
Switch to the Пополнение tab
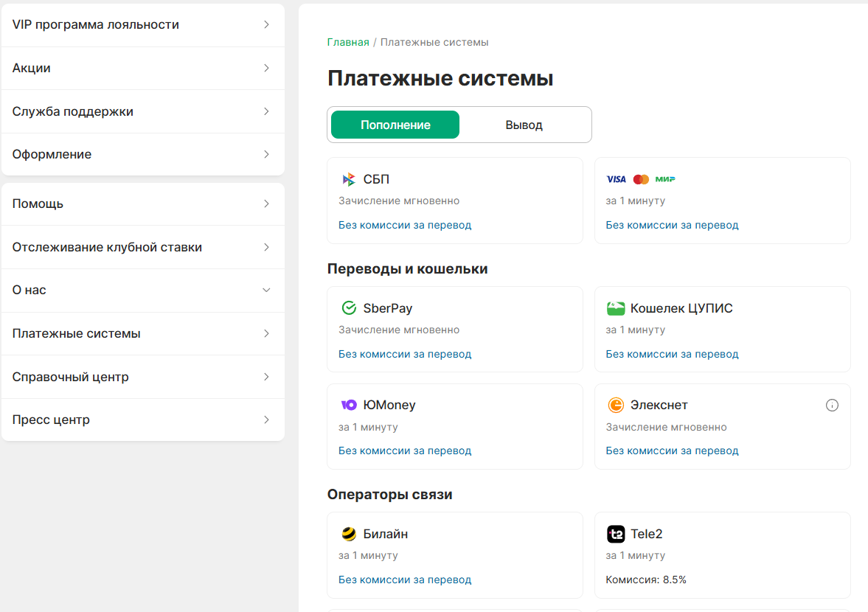click(395, 125)
